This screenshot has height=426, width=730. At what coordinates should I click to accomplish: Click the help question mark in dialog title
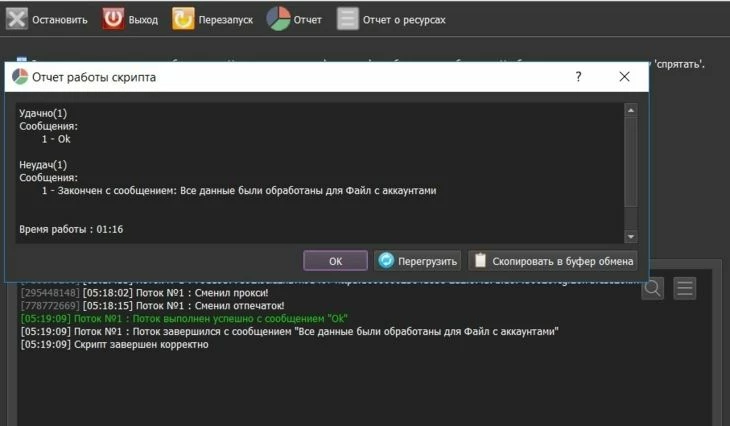pyautogui.click(x=578, y=77)
